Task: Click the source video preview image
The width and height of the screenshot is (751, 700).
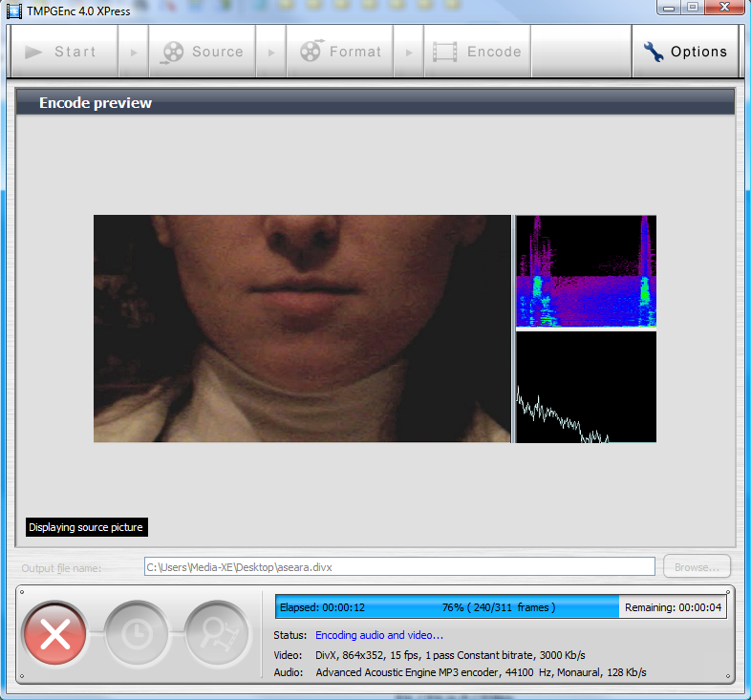Action: coord(302,329)
